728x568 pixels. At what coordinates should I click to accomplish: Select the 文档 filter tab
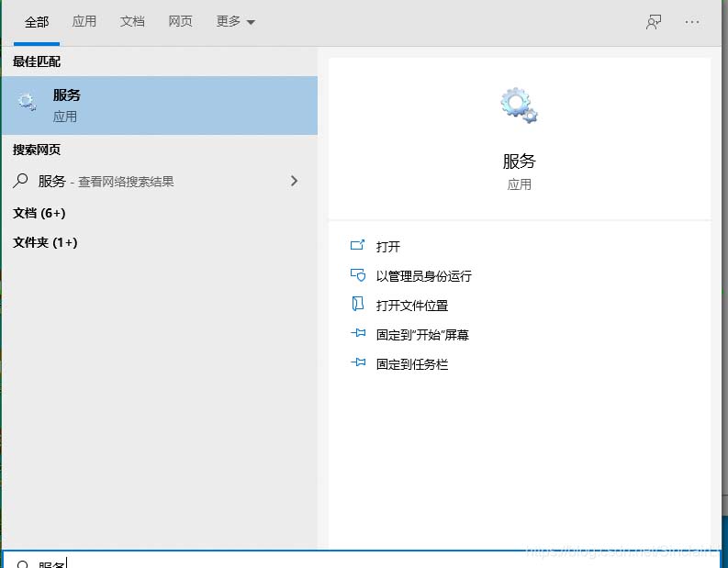pyautogui.click(x=132, y=21)
